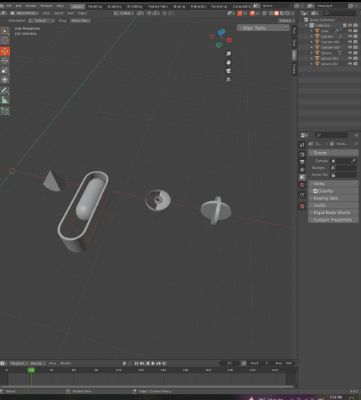Screen dimensions: 361x400
Task: Click the play animation button
Action: tap(153, 363)
